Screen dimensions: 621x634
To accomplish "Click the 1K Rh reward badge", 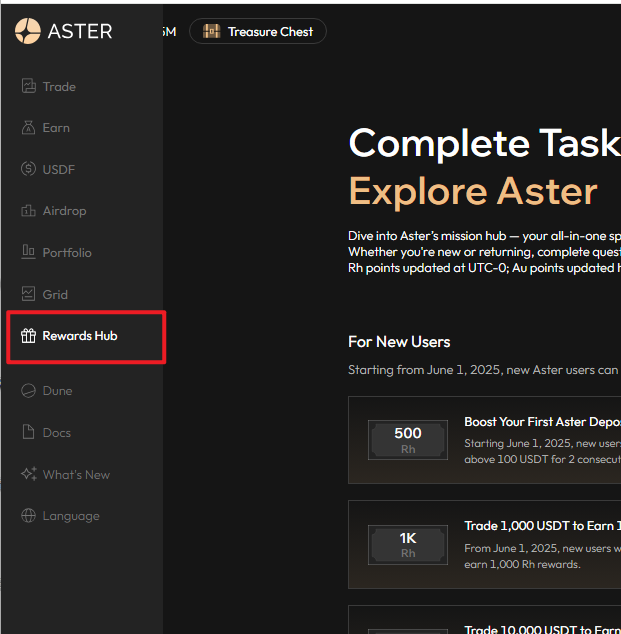I will click(x=408, y=544).
